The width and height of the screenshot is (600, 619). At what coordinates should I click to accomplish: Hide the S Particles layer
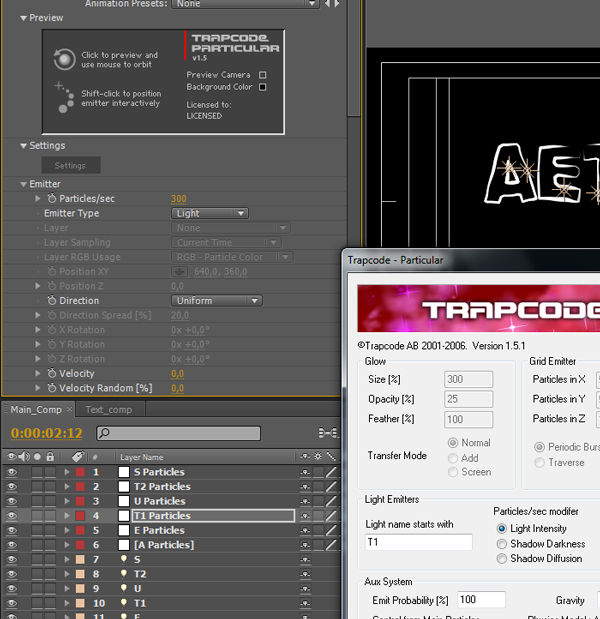pos(12,472)
